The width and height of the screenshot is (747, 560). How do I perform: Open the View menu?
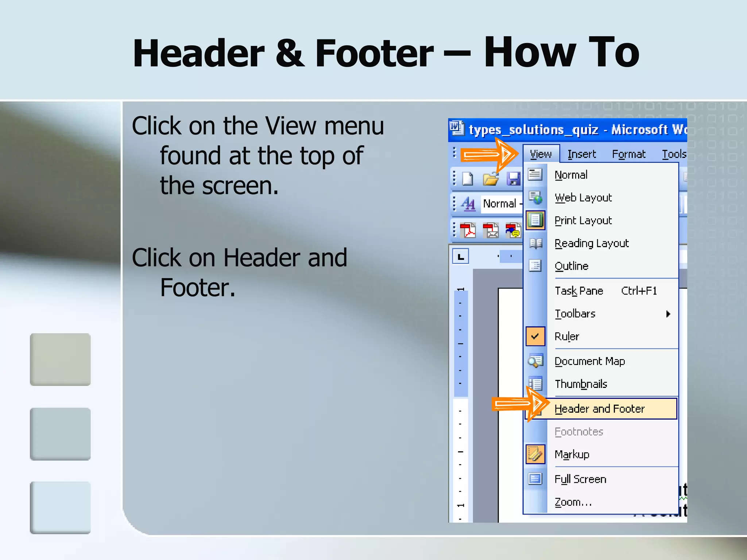coord(541,154)
